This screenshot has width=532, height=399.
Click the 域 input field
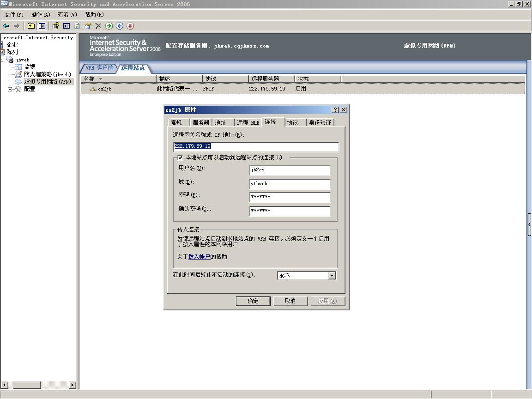290,184
